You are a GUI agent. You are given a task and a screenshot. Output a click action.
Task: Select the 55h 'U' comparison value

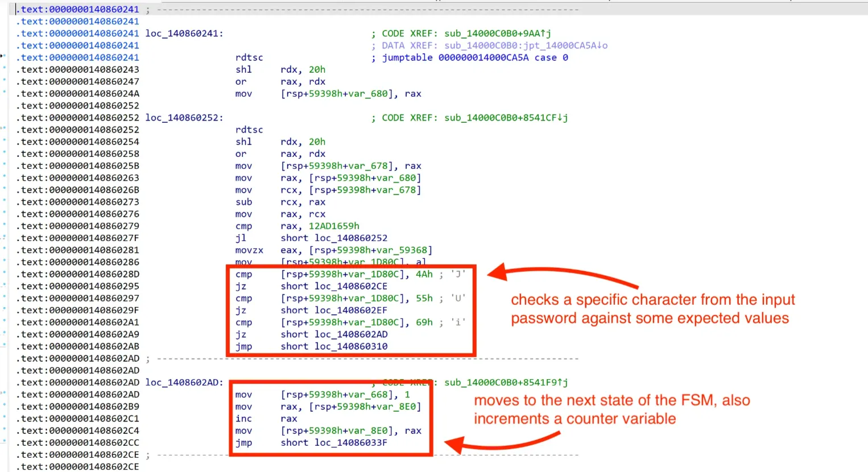[424, 299]
